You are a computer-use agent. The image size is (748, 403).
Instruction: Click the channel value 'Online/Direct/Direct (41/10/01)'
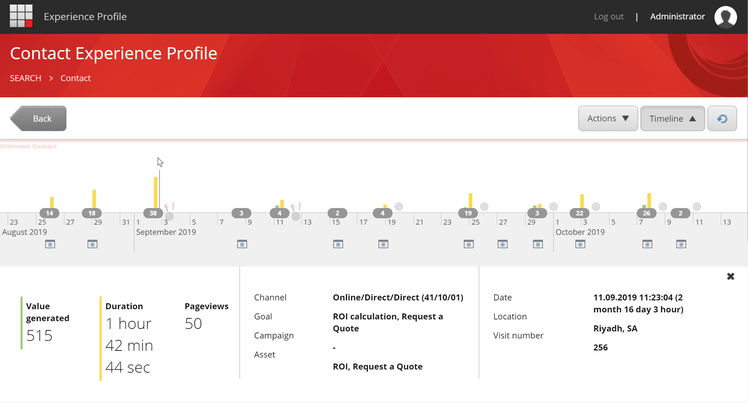pos(398,298)
